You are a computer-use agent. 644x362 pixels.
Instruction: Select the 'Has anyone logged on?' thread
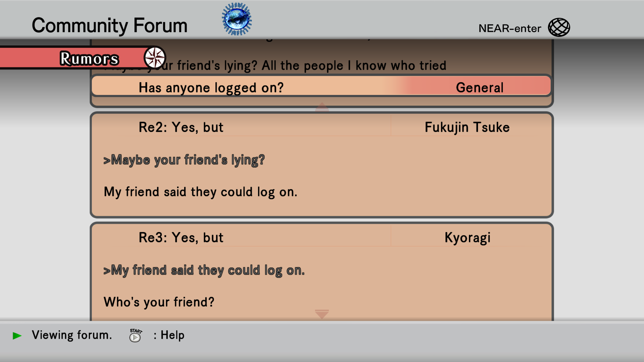[321, 86]
